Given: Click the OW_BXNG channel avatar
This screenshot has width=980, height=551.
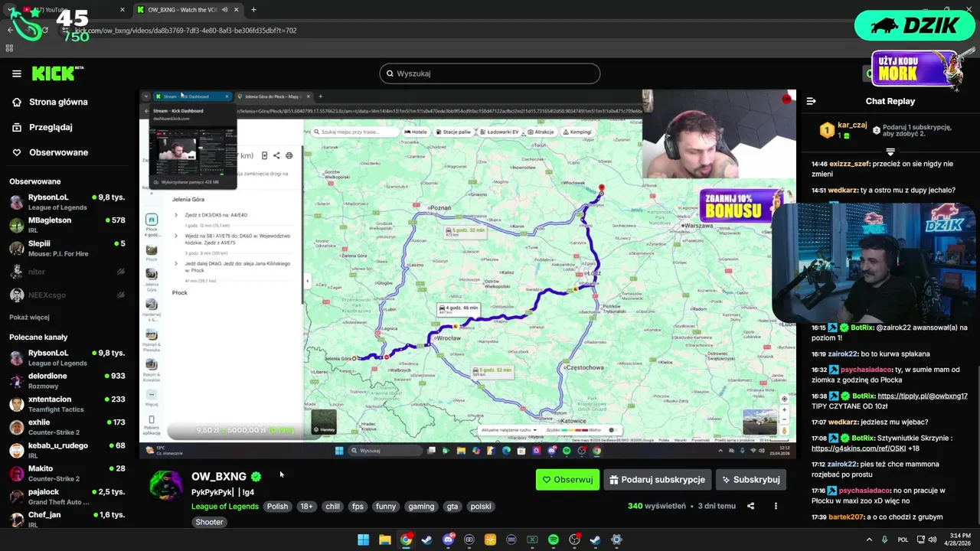Looking at the screenshot, I should (165, 485).
